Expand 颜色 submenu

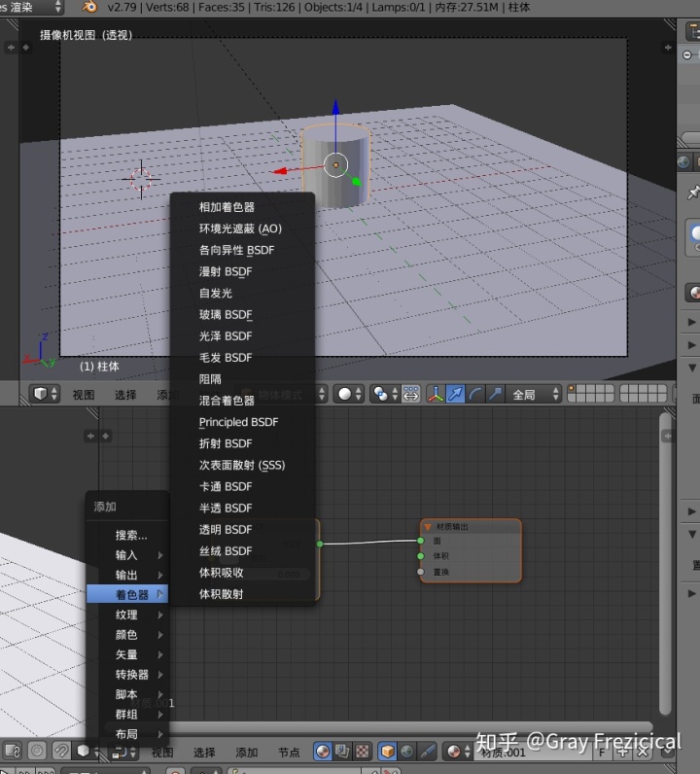point(127,634)
